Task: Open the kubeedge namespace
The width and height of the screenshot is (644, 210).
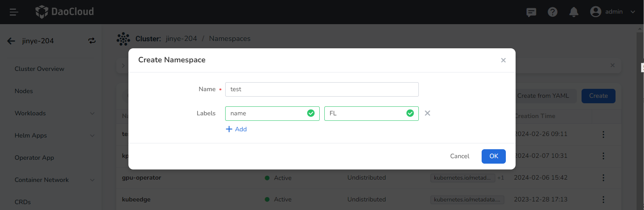Action: [x=136, y=199]
